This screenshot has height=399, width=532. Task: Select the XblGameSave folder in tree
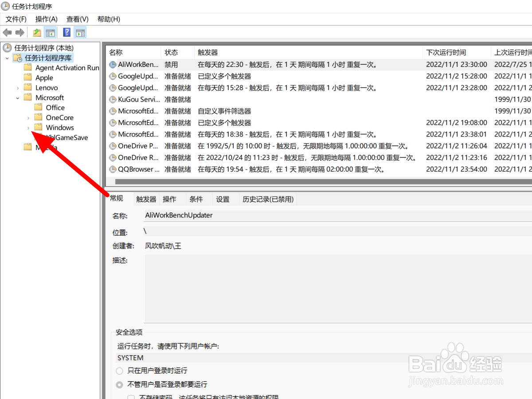tap(67, 137)
